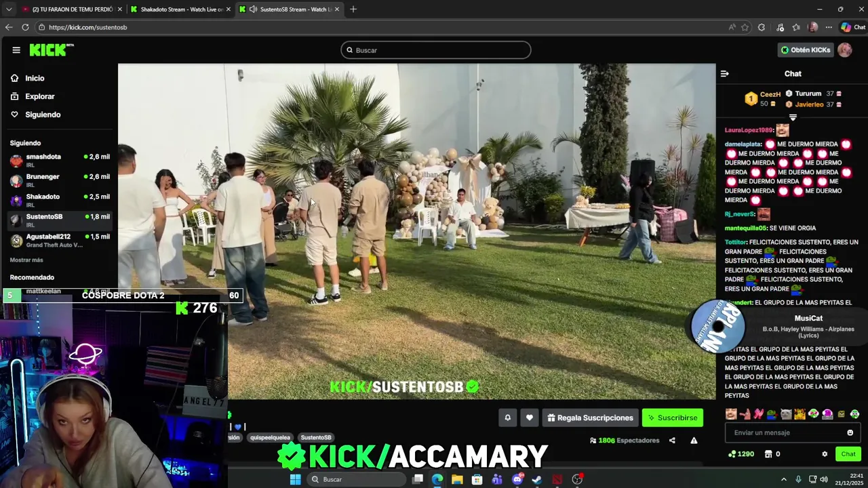Click the quispeelquelea tag
The image size is (868, 488).
pyautogui.click(x=270, y=438)
